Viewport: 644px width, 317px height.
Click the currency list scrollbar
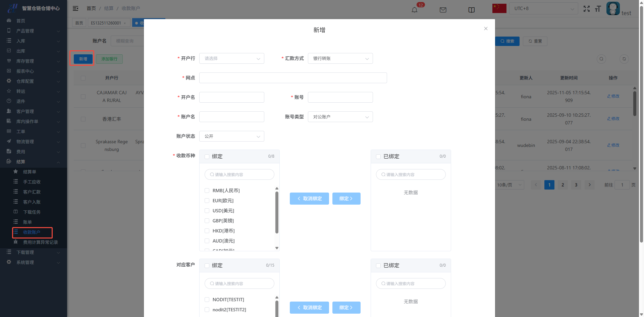coord(277,212)
